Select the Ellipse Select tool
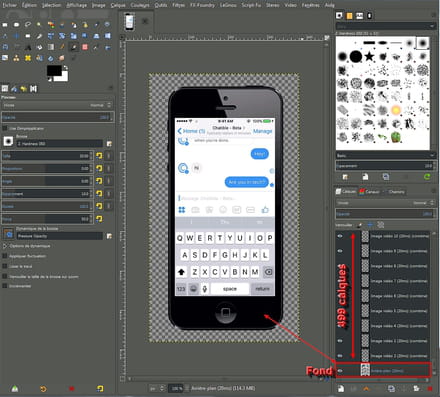The width and height of the screenshot is (440, 397). point(16,25)
